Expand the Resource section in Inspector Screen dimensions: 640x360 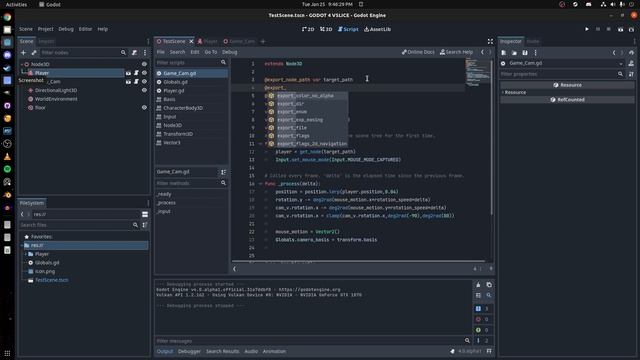[x=502, y=92]
